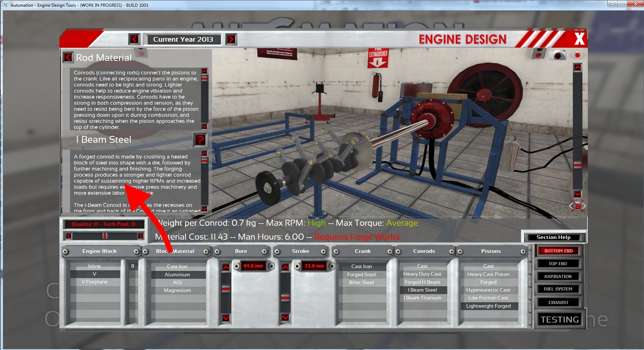Select V Flatplane engine block
This screenshot has height=350, width=644.
[94, 282]
